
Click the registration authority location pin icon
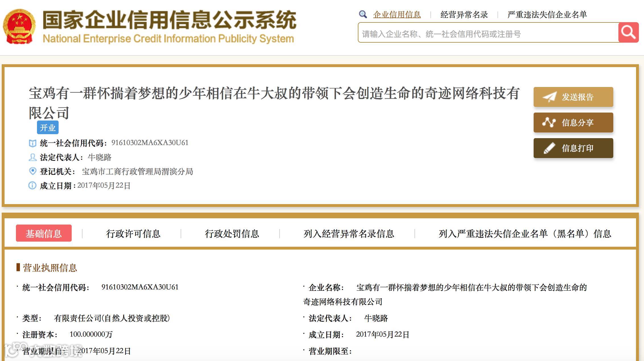pos(32,171)
